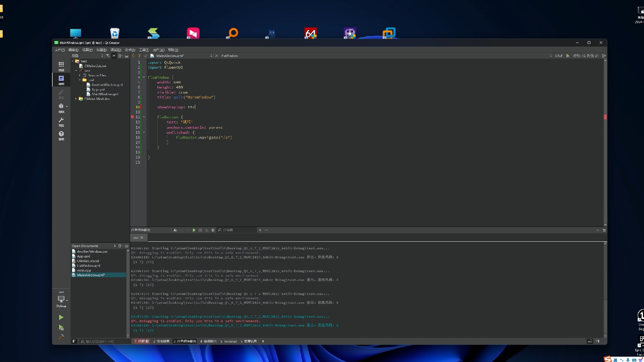The width and height of the screenshot is (644, 362).
Task: Click the split icon in the Projects panel header
Action: pyautogui.click(x=120, y=56)
